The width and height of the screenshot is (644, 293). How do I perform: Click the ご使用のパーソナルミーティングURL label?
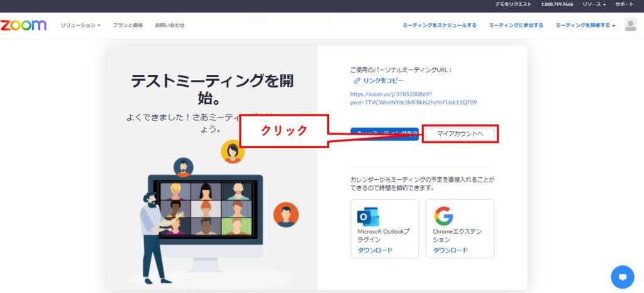coord(401,70)
